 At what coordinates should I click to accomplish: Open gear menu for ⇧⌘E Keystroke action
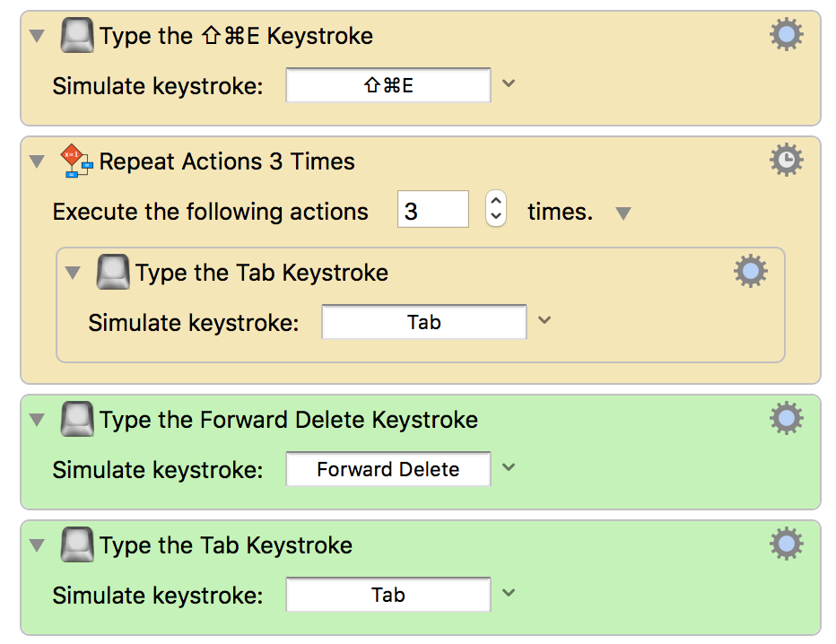click(x=787, y=35)
